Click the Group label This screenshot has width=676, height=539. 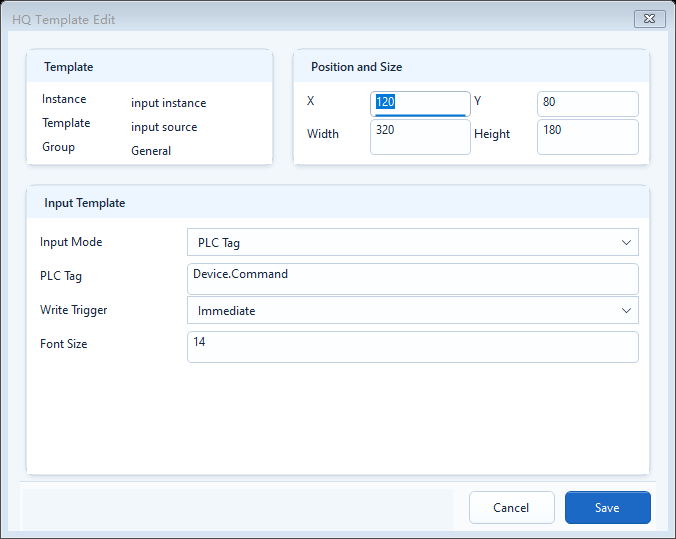coord(58,147)
